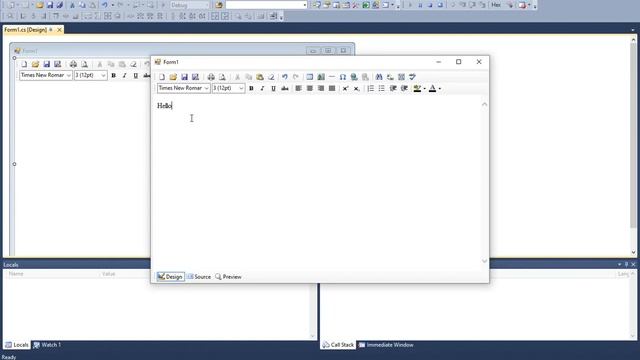
Task: Click Hex display button in Visual Studio toolbar
Action: (x=496, y=5)
